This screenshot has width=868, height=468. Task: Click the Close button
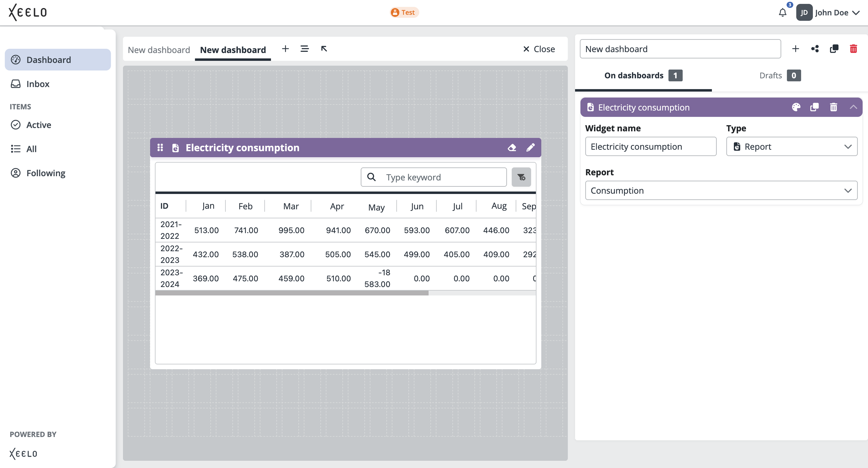coord(539,49)
